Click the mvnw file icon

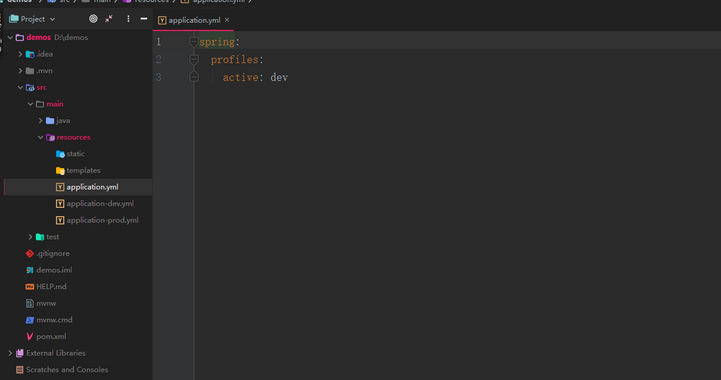click(30, 303)
